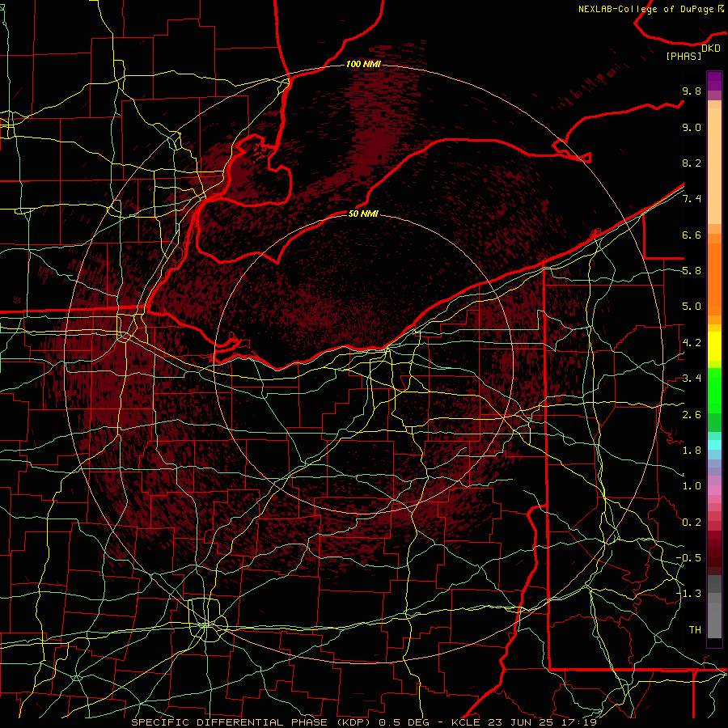
Task: Click the 2.6 scale value
Action: 692,415
